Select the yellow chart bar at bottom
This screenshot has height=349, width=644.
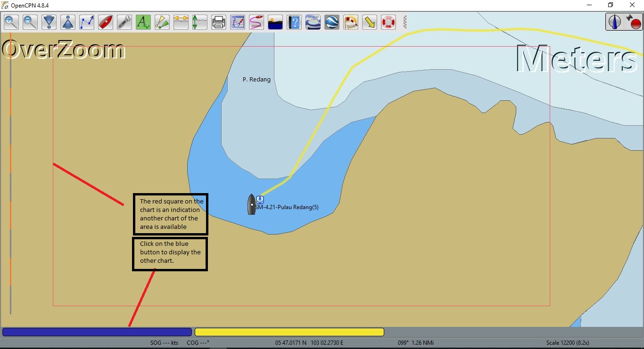[x=289, y=332]
